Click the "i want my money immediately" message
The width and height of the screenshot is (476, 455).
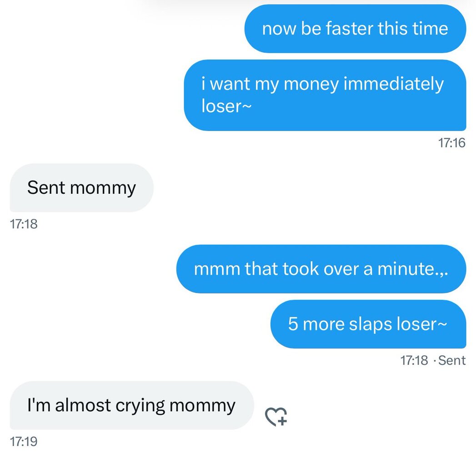click(325, 95)
